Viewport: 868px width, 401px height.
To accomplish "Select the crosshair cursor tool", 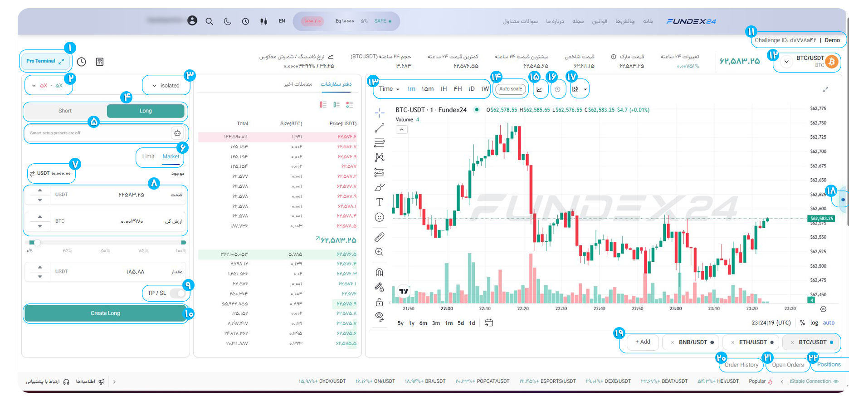I will [x=380, y=112].
